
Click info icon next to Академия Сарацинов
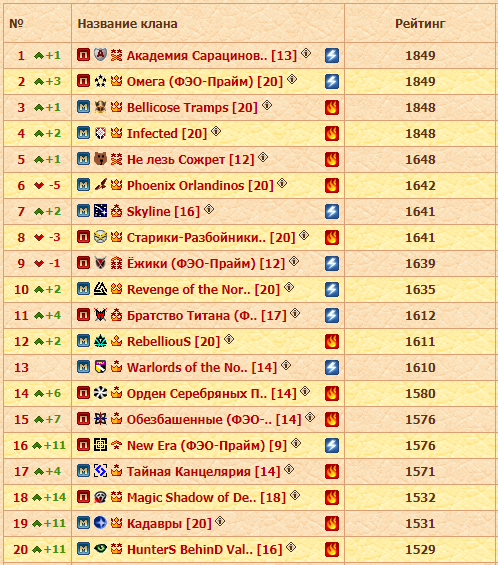[306, 53]
